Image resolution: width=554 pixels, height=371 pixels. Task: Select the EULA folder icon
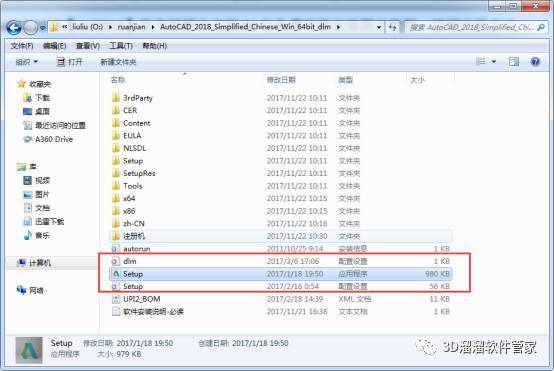[116, 136]
